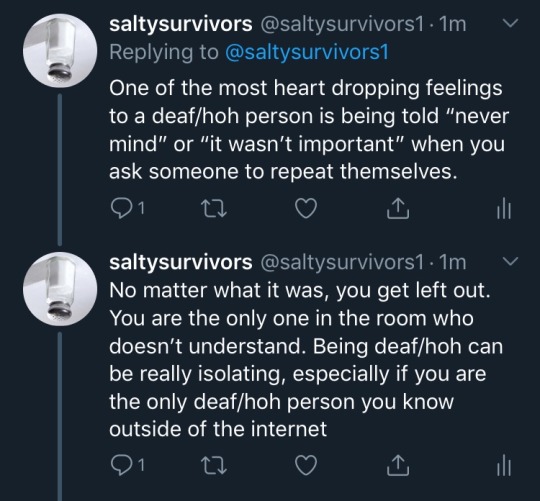Open the first tweet's chevron options menu
This screenshot has height=501, width=540.
pos(510,23)
